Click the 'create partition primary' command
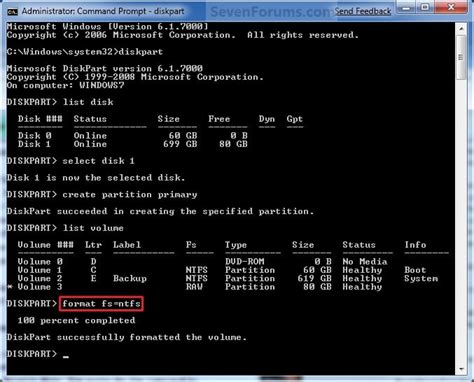This screenshot has height=382, width=474. [130, 195]
